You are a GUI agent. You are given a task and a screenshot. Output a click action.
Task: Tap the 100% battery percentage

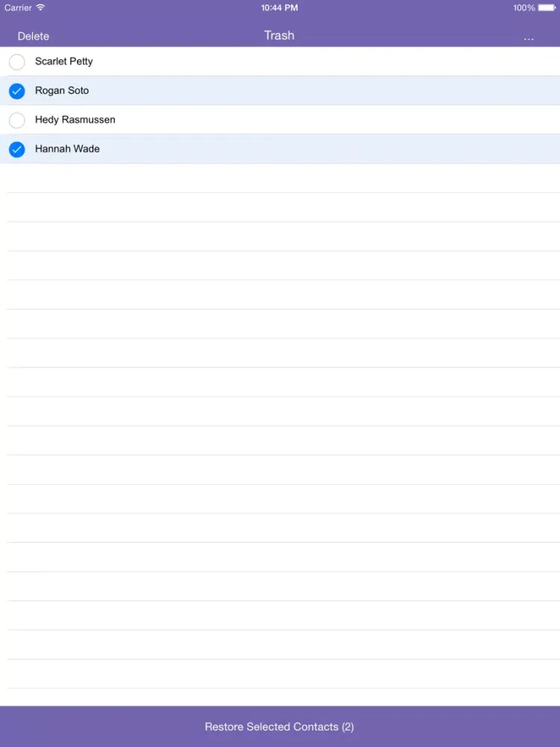(x=524, y=7)
